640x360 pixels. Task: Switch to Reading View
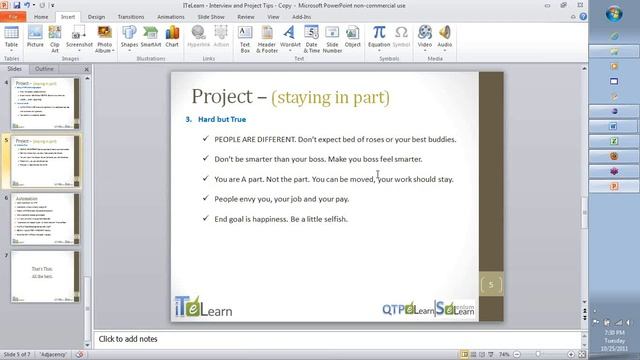click(482, 354)
